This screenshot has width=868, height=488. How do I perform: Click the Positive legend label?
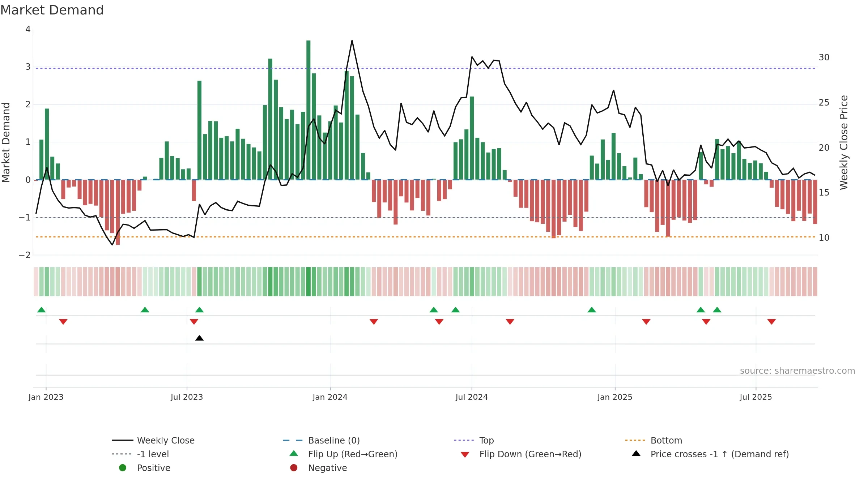coord(153,468)
